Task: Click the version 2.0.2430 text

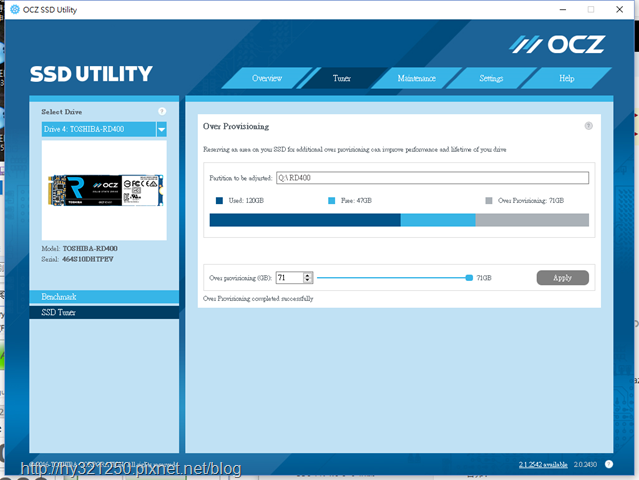Action: pos(585,465)
